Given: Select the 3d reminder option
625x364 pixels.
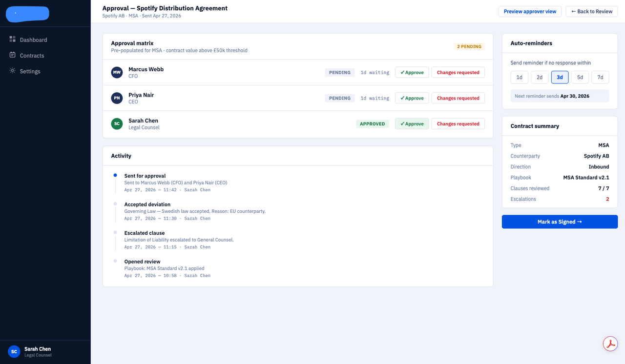Looking at the screenshot, I should [x=560, y=77].
